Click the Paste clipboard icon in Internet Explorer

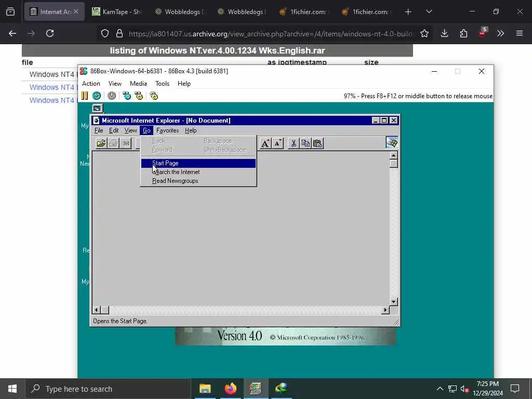coord(317,143)
